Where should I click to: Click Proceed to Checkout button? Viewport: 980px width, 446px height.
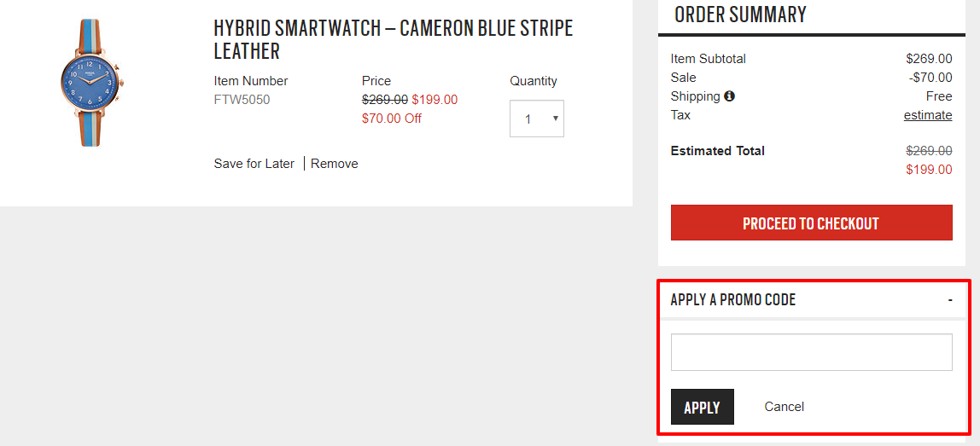811,223
